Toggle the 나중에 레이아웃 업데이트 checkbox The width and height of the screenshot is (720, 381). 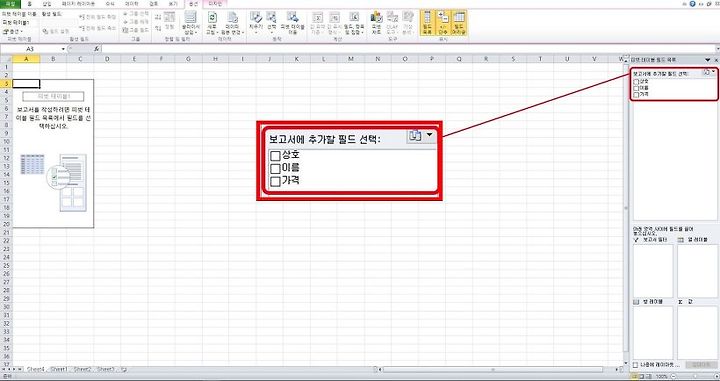tap(636, 365)
